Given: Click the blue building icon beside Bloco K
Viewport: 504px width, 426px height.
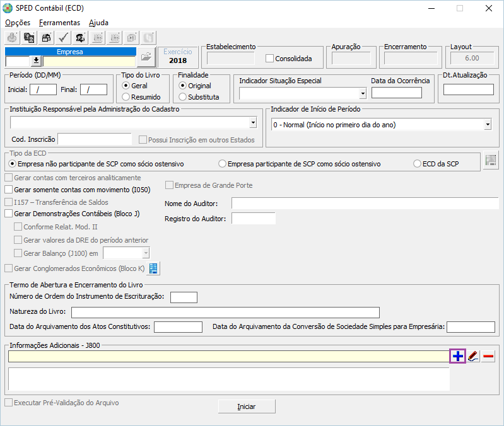Looking at the screenshot, I should 153,268.
